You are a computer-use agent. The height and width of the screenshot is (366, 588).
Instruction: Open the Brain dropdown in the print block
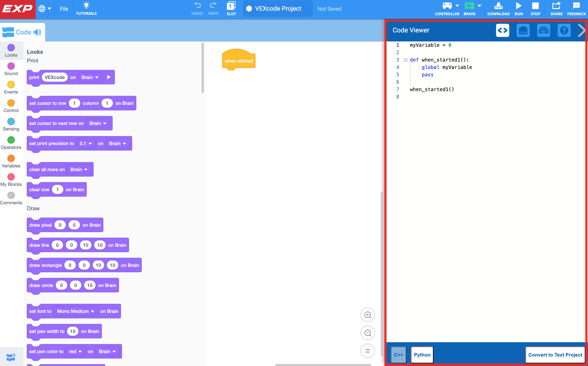[x=90, y=77]
